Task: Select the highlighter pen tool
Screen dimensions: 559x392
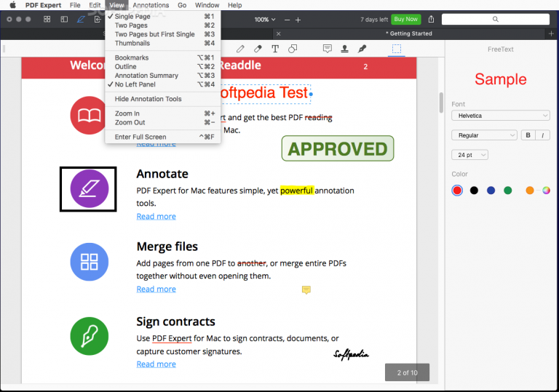Action: 240,49
